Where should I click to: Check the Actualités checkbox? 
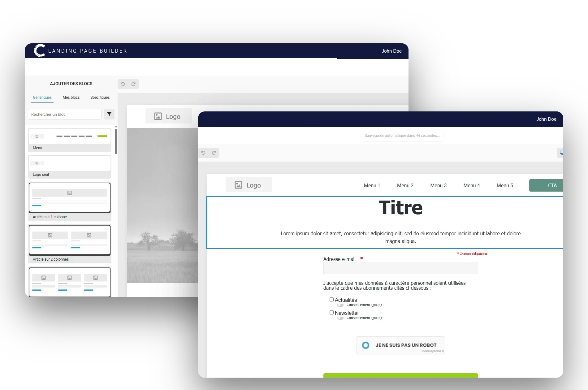tap(331, 300)
